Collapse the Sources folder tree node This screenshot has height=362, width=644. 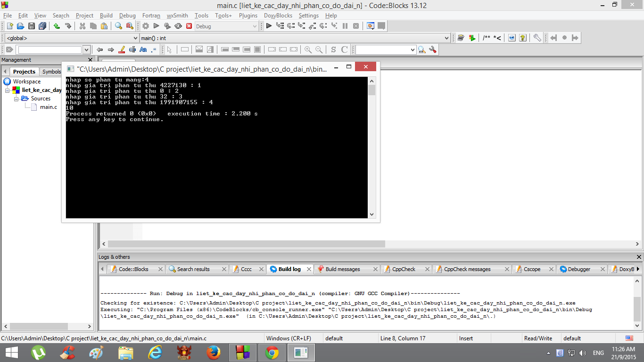[17, 99]
